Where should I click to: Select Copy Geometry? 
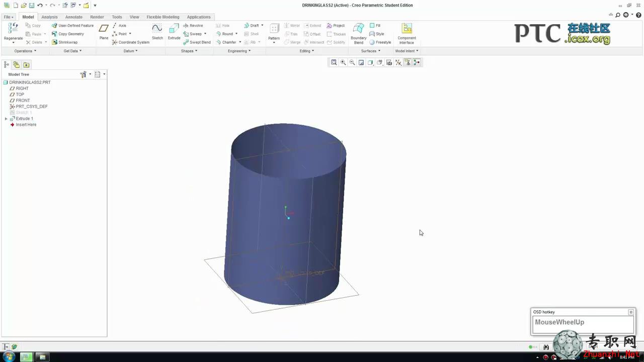(x=68, y=34)
